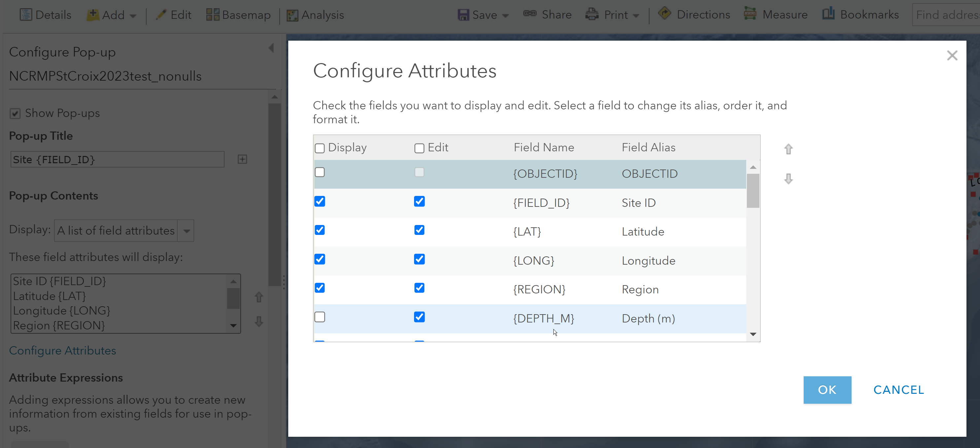Uncheck Edit checkbox for LAT field
The image size is (980, 448).
pyautogui.click(x=419, y=230)
